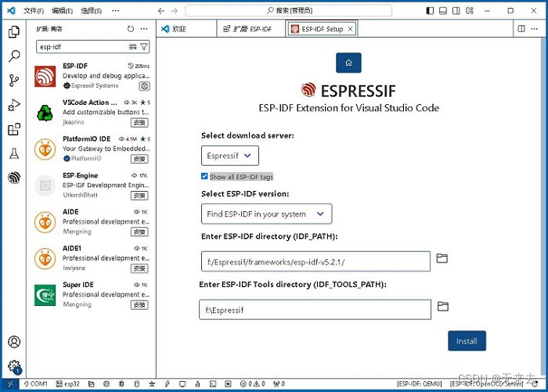Toggle Show all ESP-IDF tags checkbox

204,176
